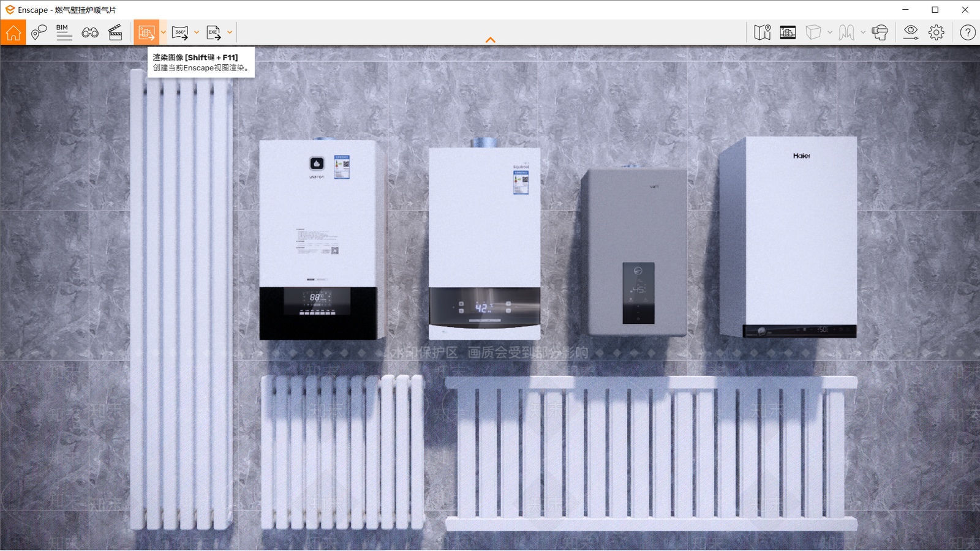The width and height of the screenshot is (980, 551).
Task: Export standalone EXE file
Action: [x=214, y=32]
